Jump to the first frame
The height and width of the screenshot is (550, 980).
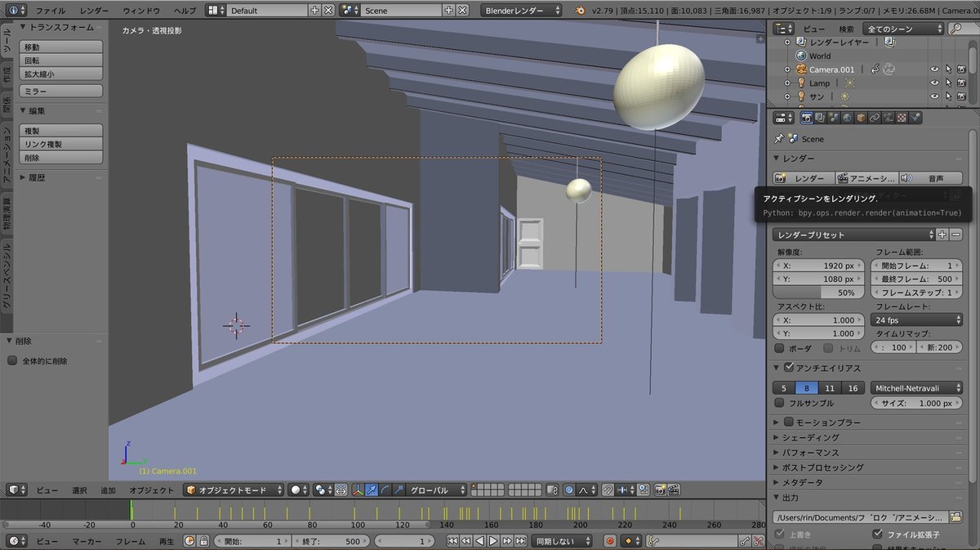click(452, 541)
